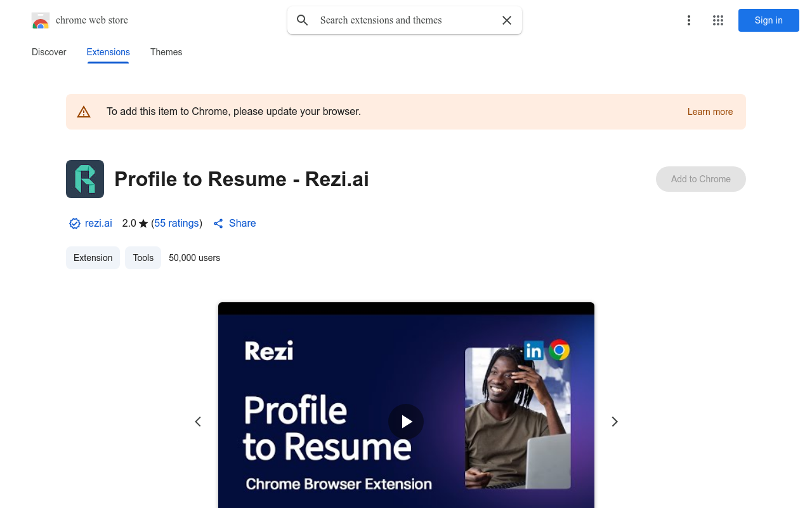Click the disabled Add to Chrome button

pyautogui.click(x=701, y=179)
